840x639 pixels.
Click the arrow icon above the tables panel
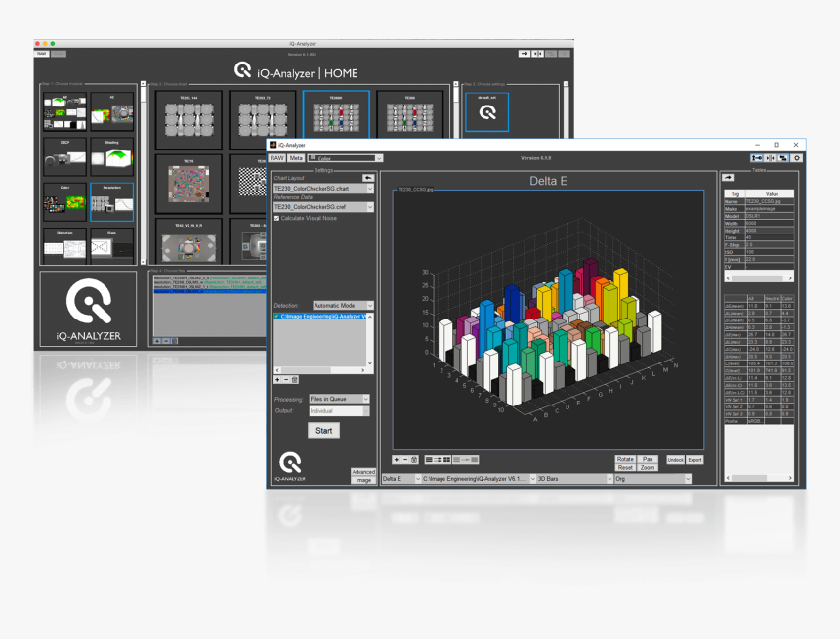coord(728,178)
